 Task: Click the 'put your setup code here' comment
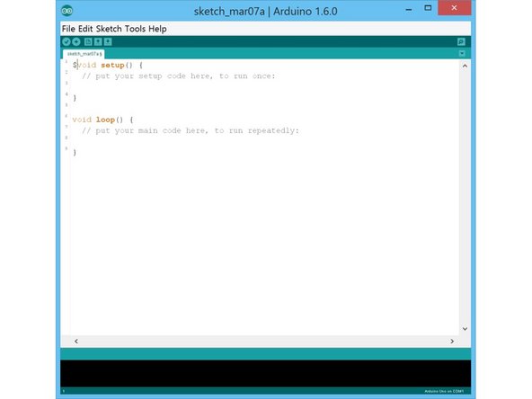[x=178, y=76]
